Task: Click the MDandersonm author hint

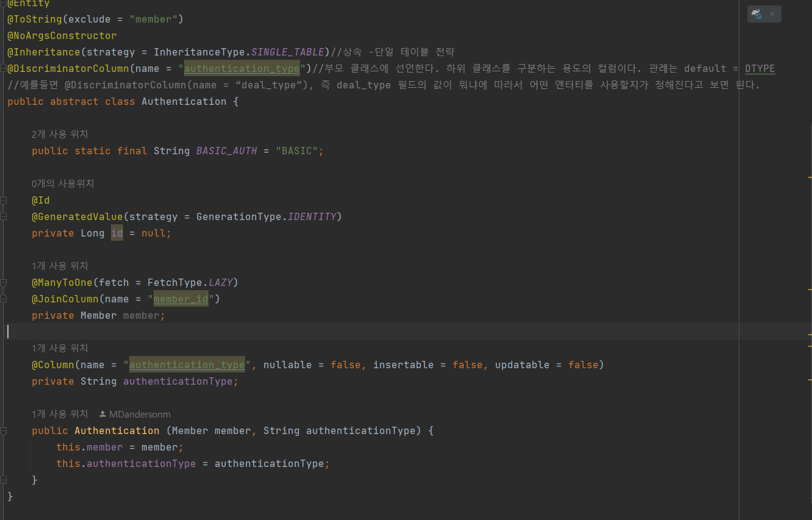Action: (x=135, y=414)
